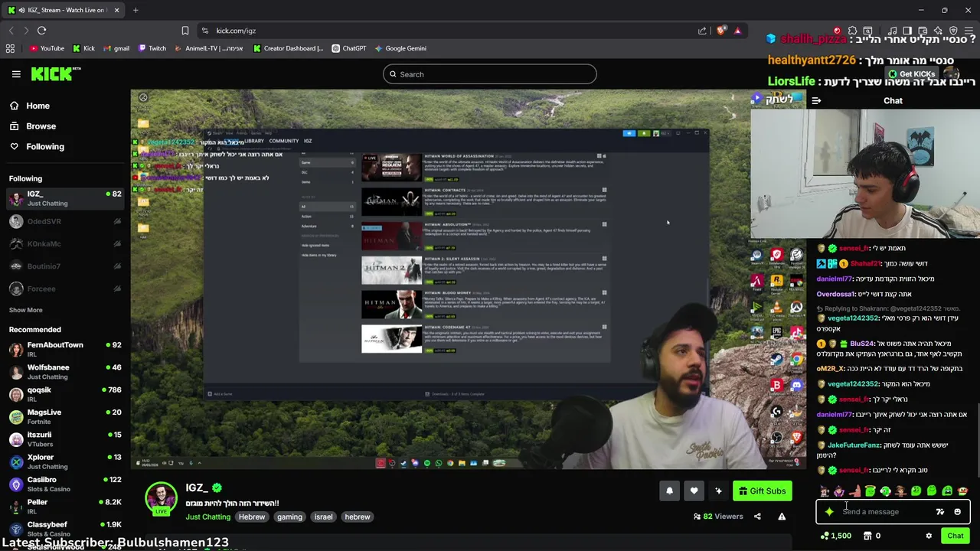Image resolution: width=980 pixels, height=551 pixels.
Task: Click the 82 Viewers count
Action: (718, 517)
